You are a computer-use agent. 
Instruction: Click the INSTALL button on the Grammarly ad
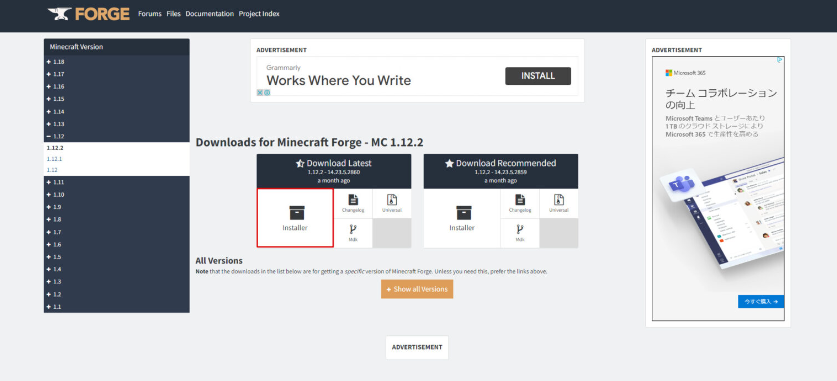(x=538, y=76)
